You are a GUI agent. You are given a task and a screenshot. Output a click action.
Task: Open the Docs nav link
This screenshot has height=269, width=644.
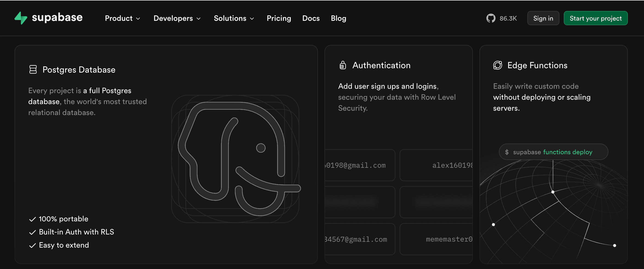click(311, 18)
